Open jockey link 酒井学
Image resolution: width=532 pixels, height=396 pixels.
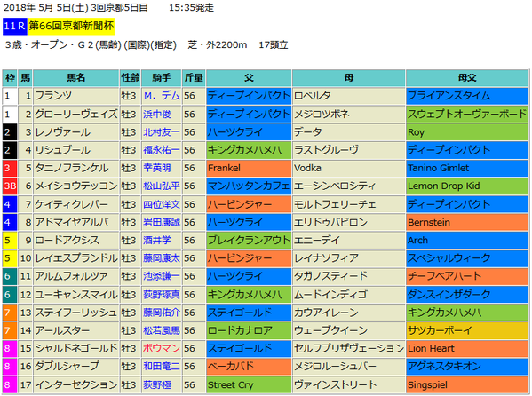point(156,241)
